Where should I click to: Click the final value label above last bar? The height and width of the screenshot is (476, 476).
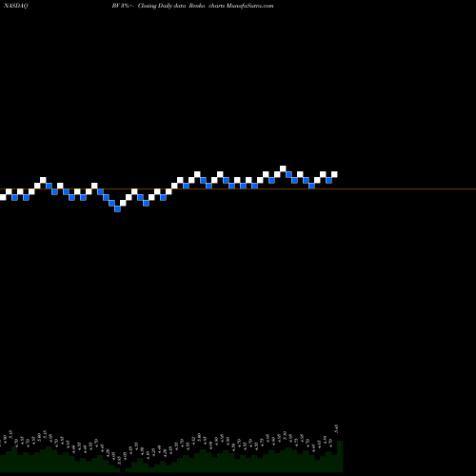[336, 429]
